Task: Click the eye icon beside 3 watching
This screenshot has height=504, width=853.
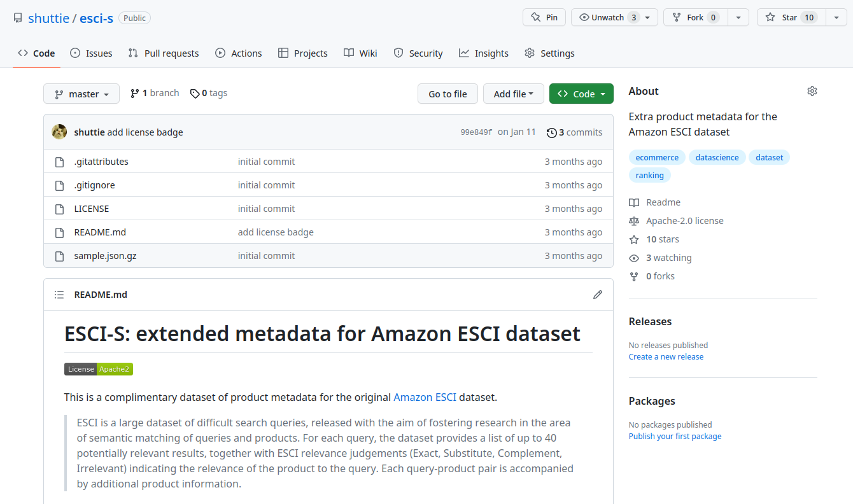Action: [x=634, y=258]
